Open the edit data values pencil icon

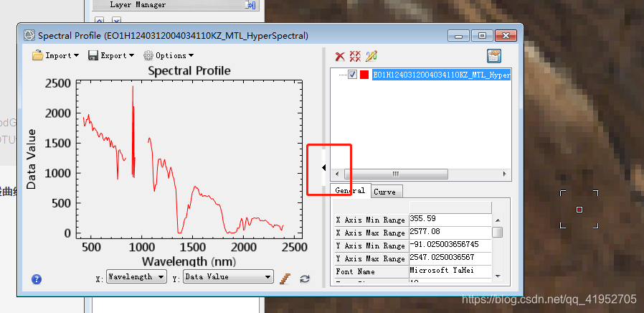coord(371,56)
